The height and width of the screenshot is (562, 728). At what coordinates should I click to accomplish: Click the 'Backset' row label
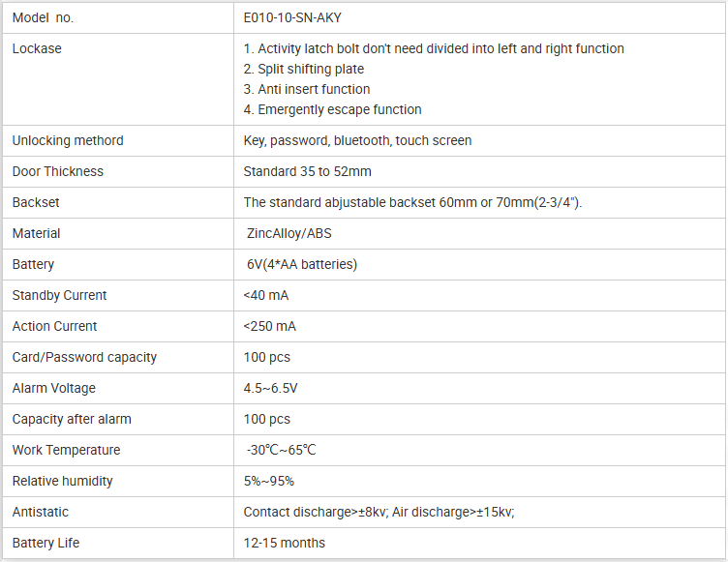[36, 202]
